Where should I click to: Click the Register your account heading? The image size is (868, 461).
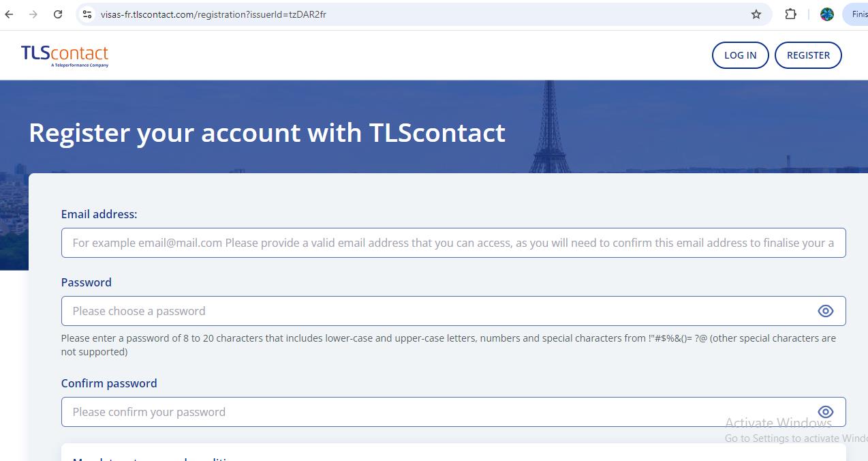click(x=266, y=132)
